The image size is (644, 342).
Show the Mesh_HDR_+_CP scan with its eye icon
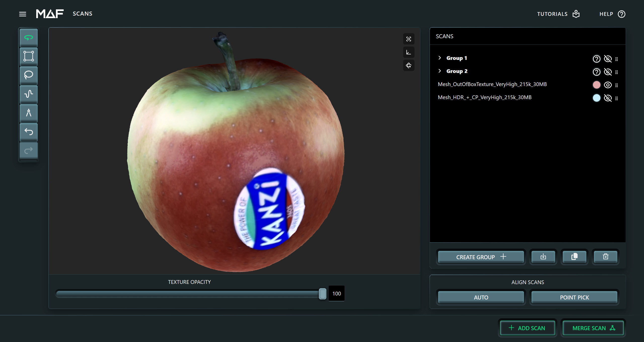click(608, 98)
